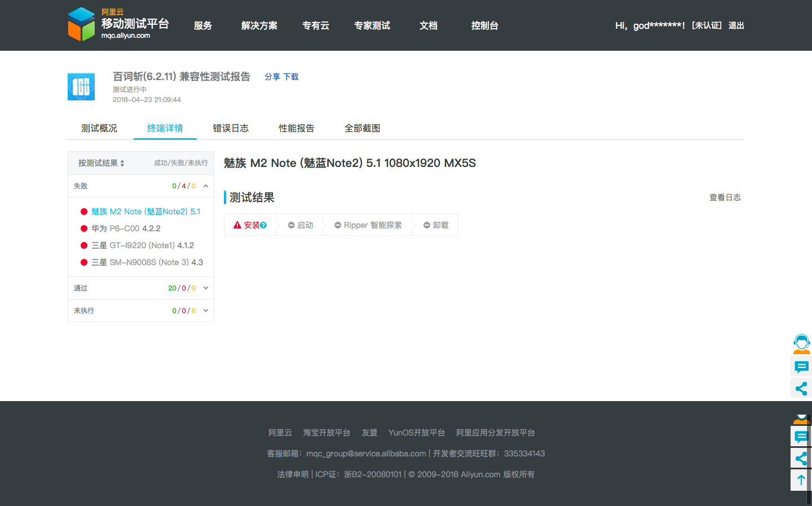Click 退出 to log out
Screen dimensions: 812x506
[736, 25]
